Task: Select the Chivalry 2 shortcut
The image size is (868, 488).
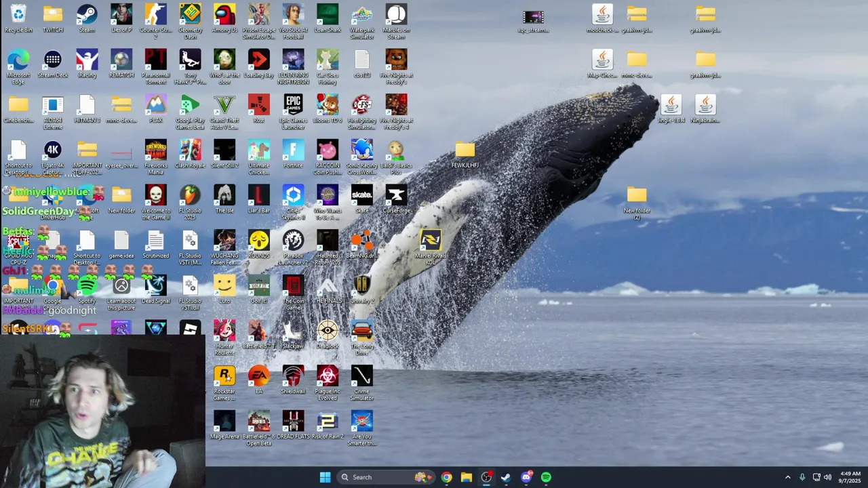Action: point(362,289)
